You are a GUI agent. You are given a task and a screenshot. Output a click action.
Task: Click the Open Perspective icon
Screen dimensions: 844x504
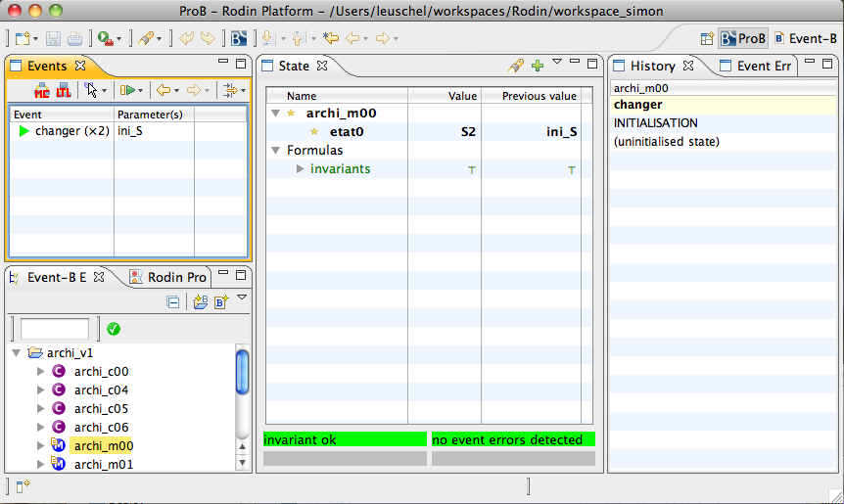pyautogui.click(x=707, y=38)
